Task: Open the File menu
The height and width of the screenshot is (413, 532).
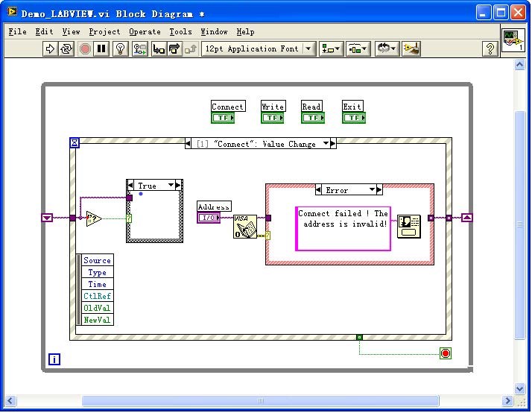Action: [18, 31]
